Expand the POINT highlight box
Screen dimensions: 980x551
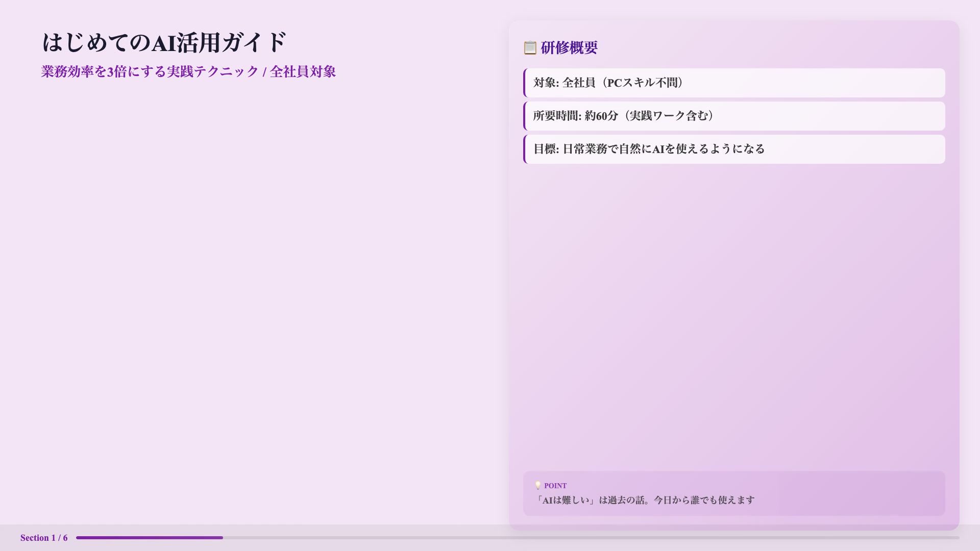tap(734, 493)
